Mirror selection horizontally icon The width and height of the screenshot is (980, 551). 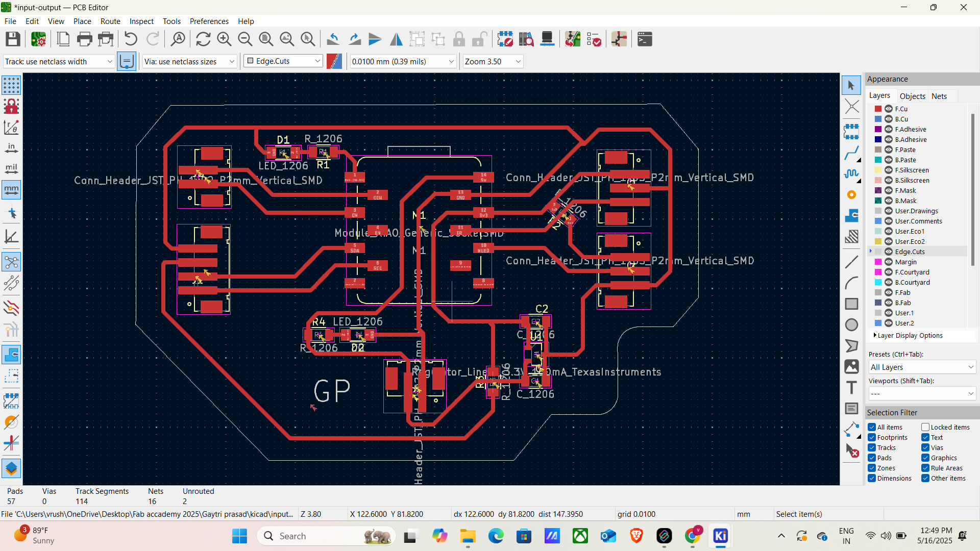pyautogui.click(x=396, y=39)
